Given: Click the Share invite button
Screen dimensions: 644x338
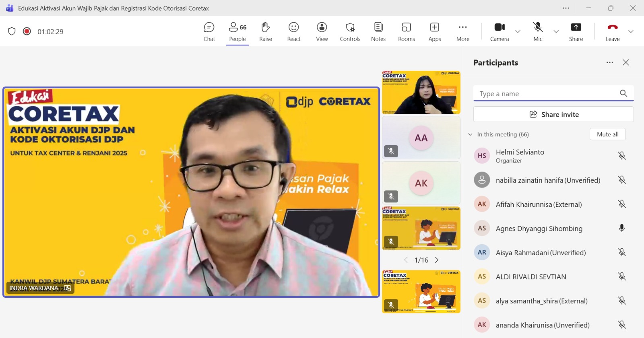Looking at the screenshot, I should [x=553, y=114].
